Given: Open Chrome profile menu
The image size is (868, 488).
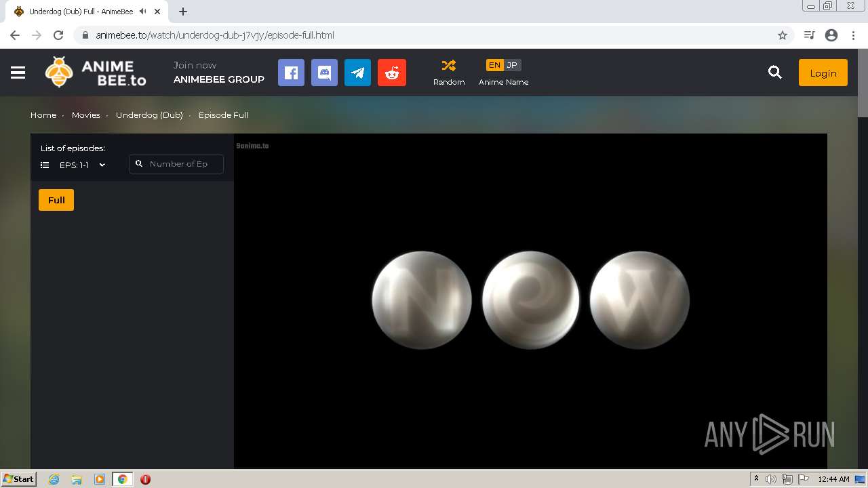Looking at the screenshot, I should [831, 35].
